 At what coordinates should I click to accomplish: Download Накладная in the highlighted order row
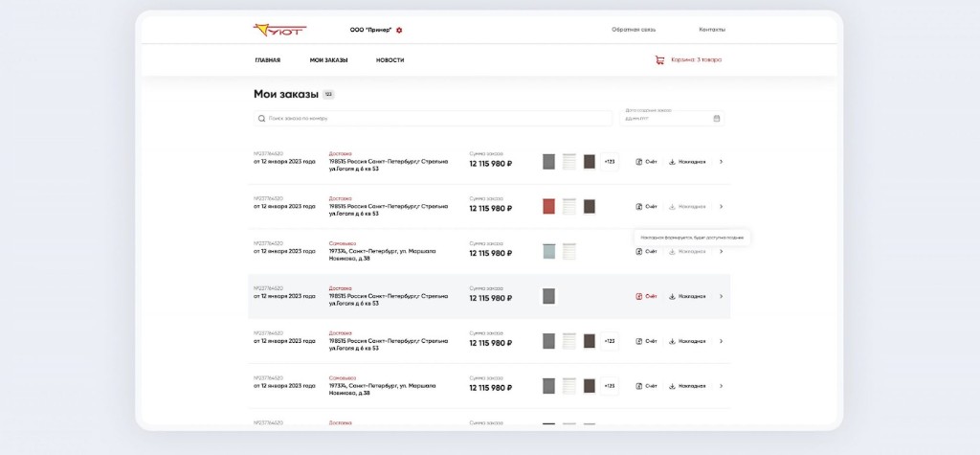pyautogui.click(x=687, y=296)
